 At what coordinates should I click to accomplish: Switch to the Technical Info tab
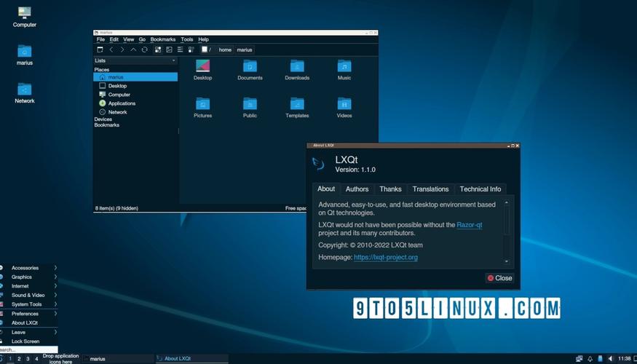[x=480, y=189]
